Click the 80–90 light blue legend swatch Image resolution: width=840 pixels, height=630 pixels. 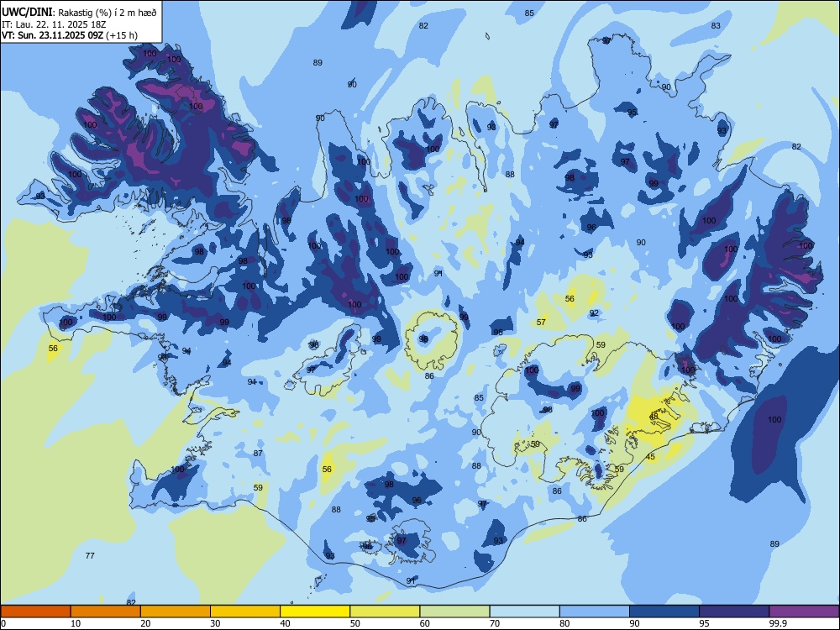pyautogui.click(x=595, y=612)
